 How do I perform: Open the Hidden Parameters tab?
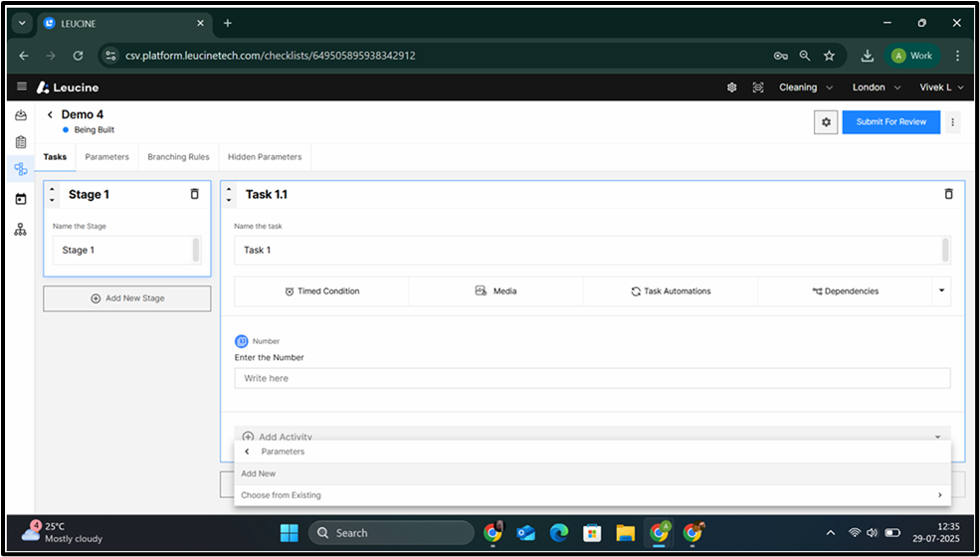(264, 157)
